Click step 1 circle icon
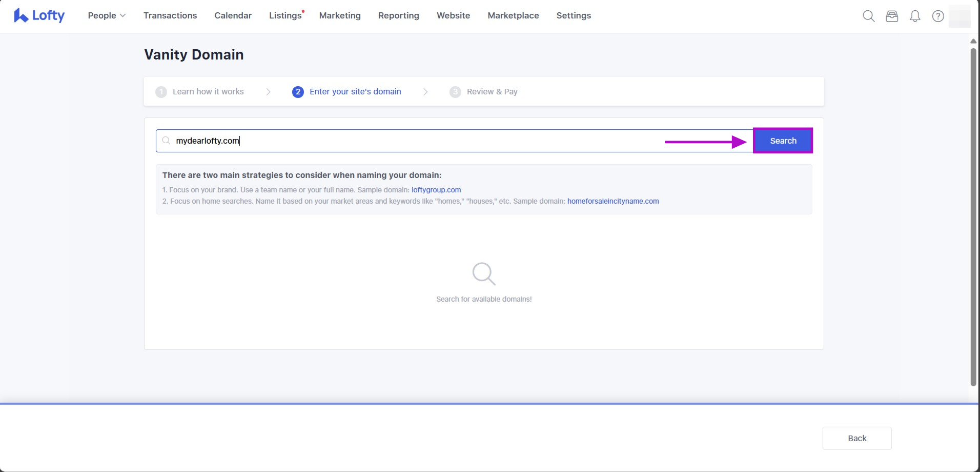980x472 pixels. point(161,92)
